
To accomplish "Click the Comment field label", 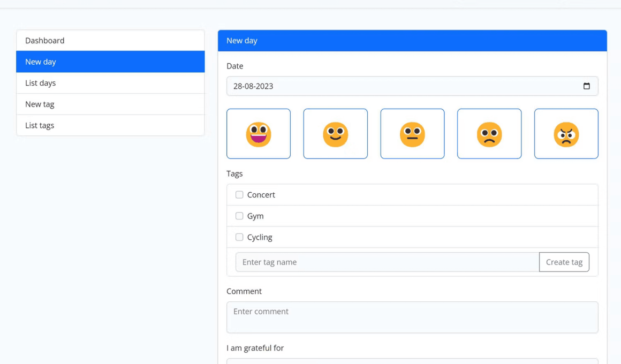I will (244, 291).
